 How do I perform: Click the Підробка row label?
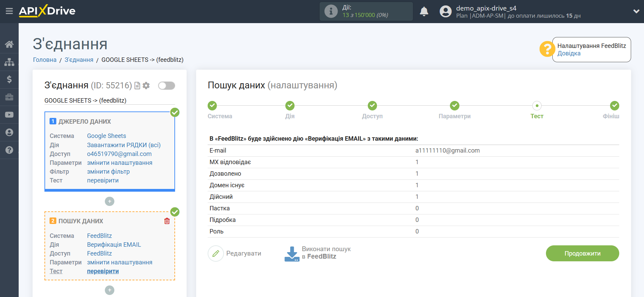223,220
